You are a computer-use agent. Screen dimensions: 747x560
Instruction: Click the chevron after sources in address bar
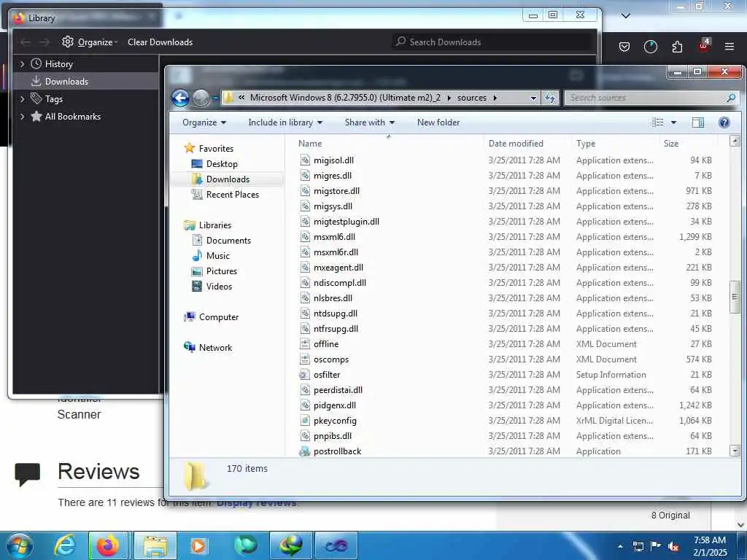tap(495, 98)
